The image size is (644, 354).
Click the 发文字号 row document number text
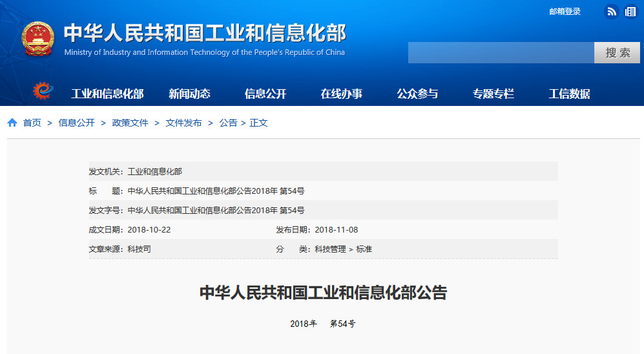click(216, 210)
